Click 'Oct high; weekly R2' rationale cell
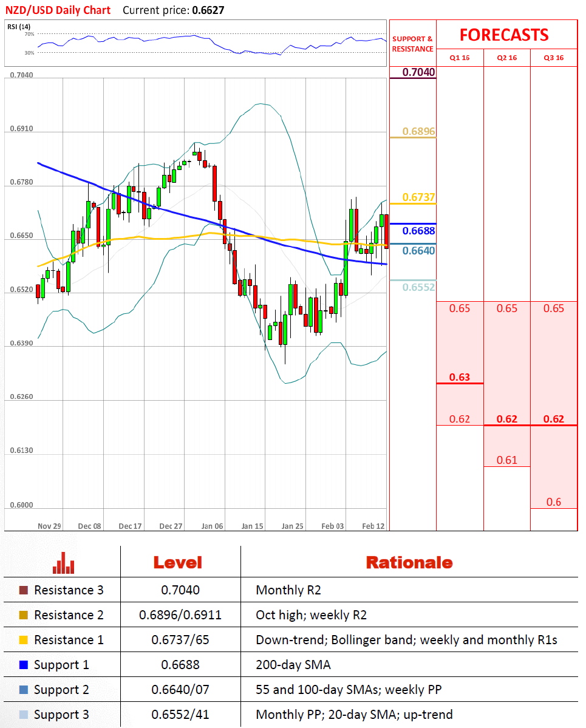The width and height of the screenshot is (586, 728). pos(311,615)
